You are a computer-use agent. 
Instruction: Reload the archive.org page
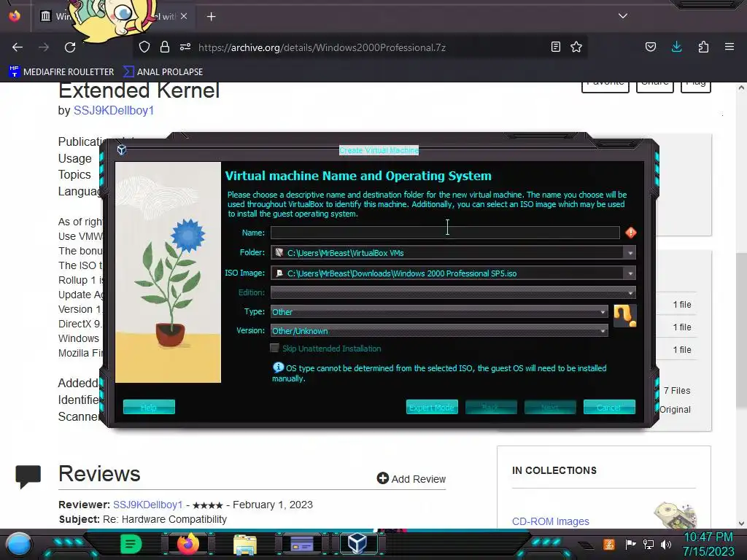(x=70, y=47)
